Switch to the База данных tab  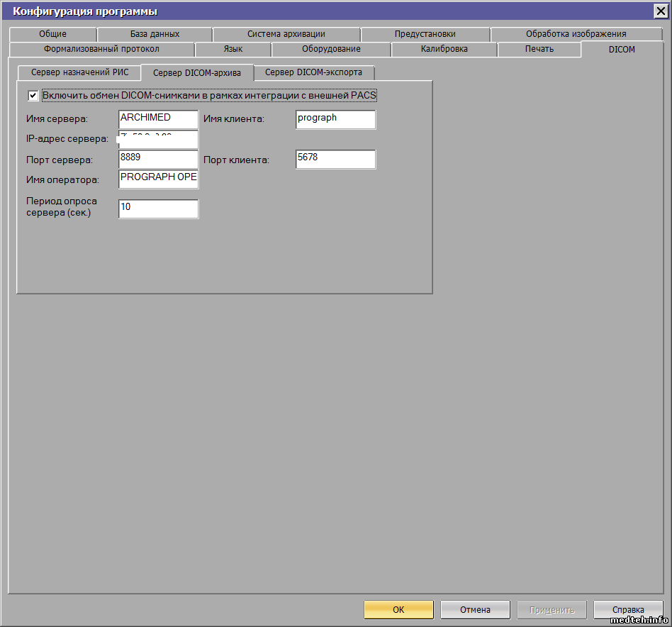[155, 34]
